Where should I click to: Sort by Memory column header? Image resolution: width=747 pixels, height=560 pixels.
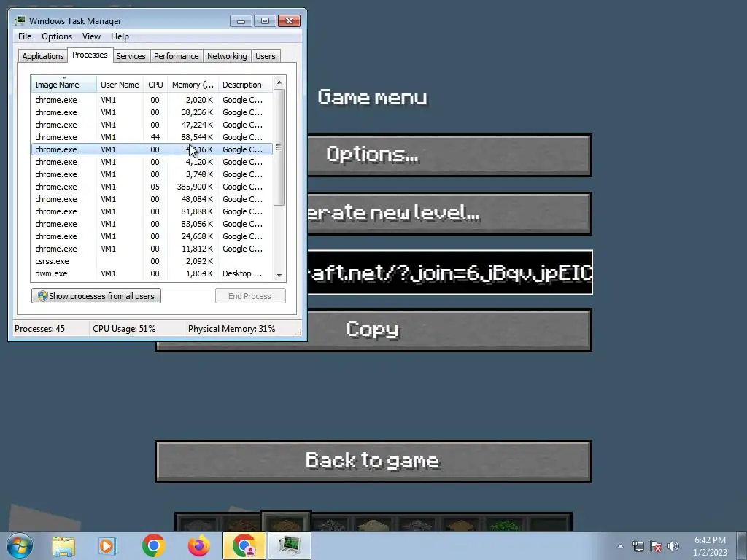click(x=193, y=85)
